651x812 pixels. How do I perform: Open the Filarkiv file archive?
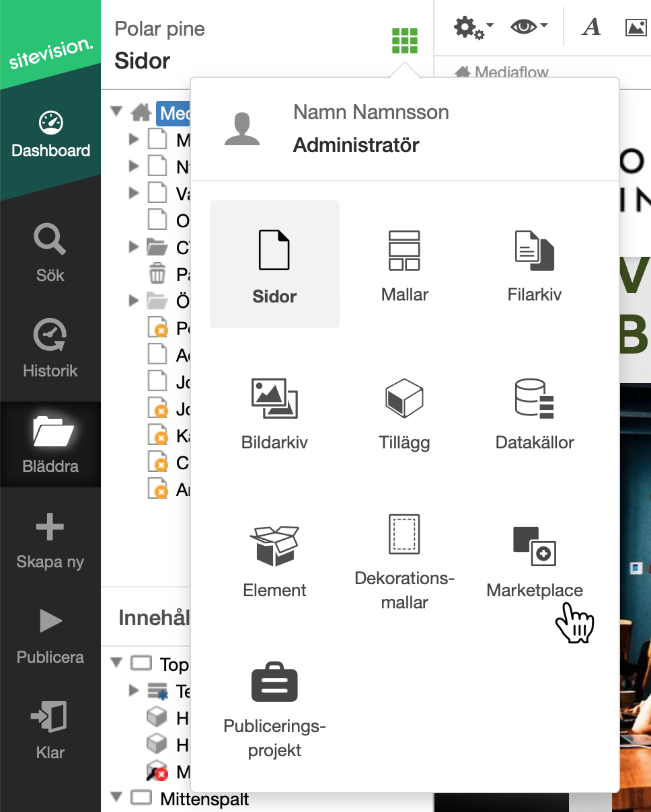click(x=535, y=265)
